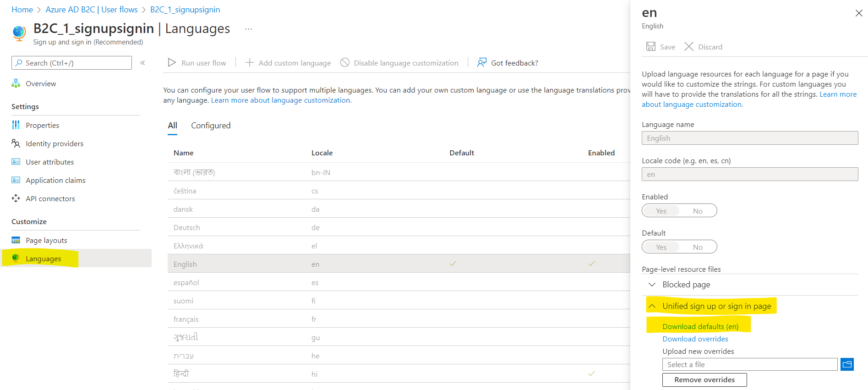Click the Run user flow play icon
Viewport: 868px width, 390px height.
[172, 62]
